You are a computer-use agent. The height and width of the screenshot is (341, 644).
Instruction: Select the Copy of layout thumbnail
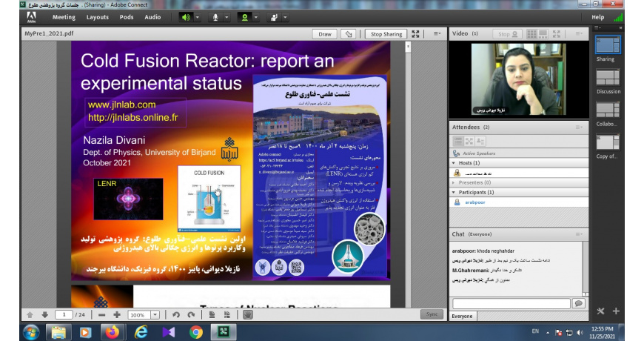[608, 143]
